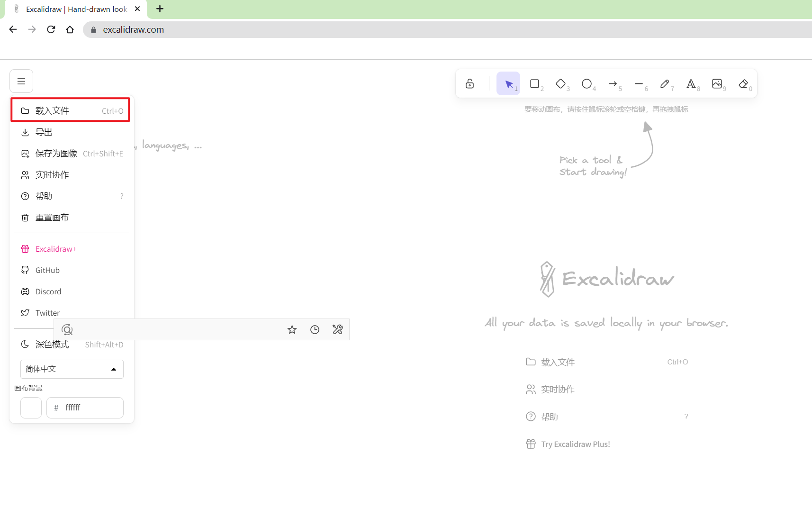Open the GitHub link
This screenshot has width=812, height=509.
72,270
